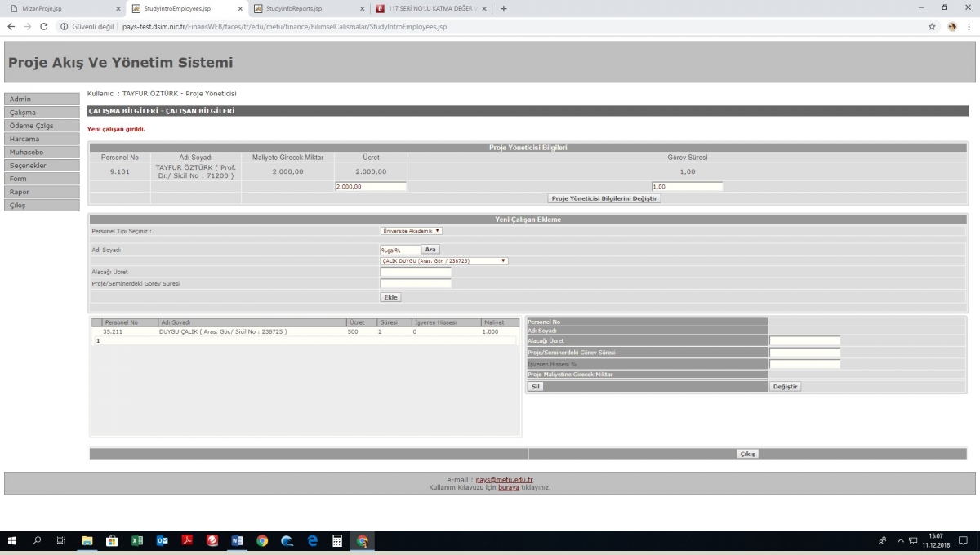Open a new browser tab with plus icon

[503, 9]
